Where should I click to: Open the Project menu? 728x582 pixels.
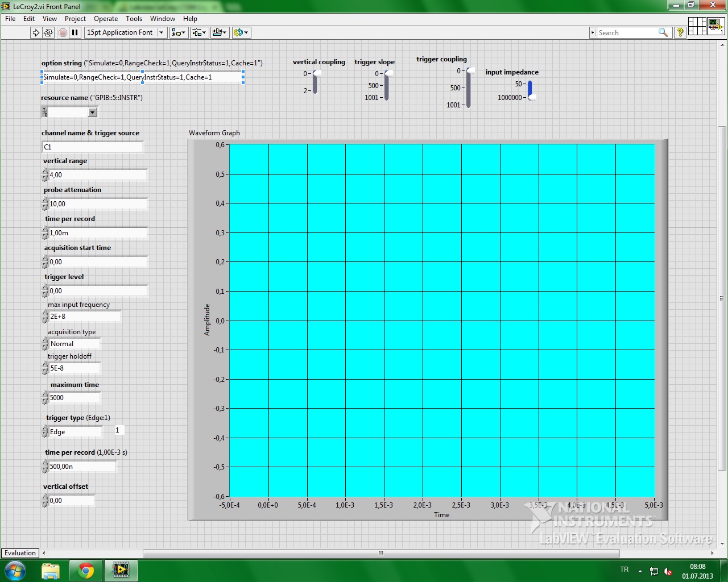[x=75, y=19]
